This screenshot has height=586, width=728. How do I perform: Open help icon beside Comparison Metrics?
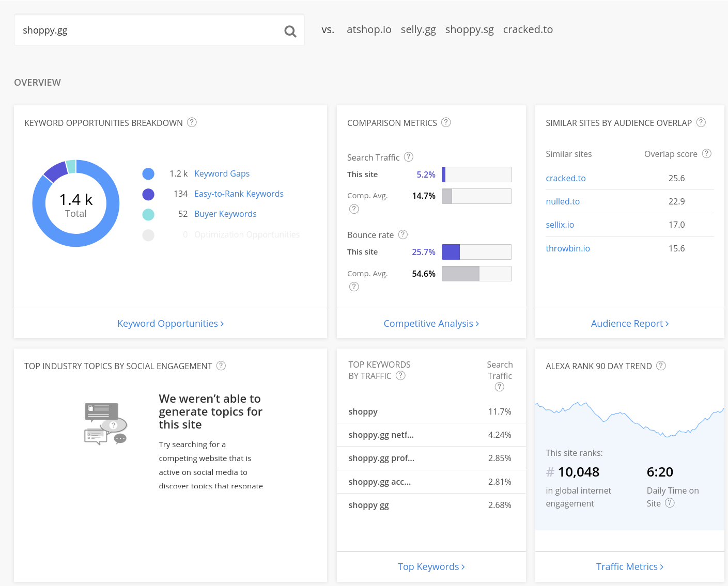tap(446, 122)
